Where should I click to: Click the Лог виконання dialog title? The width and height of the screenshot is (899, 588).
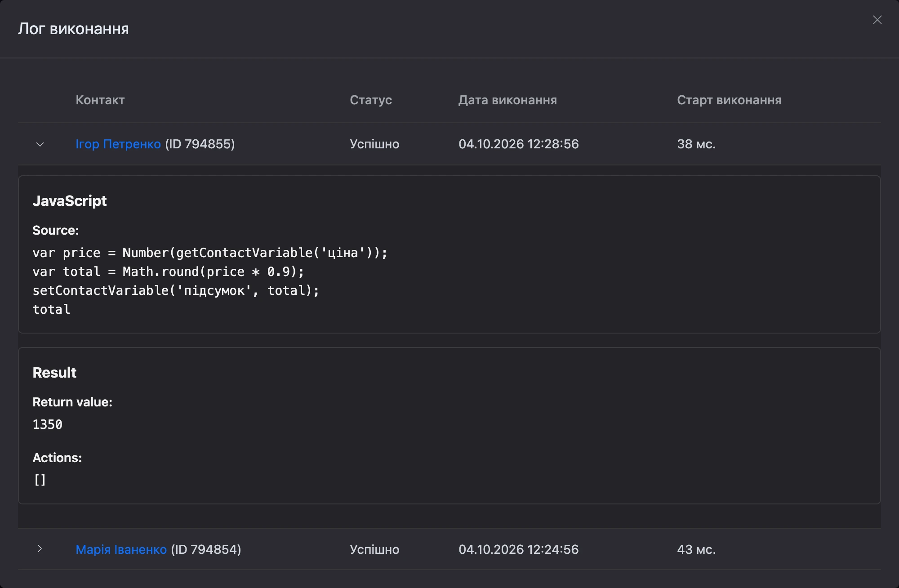(73, 29)
